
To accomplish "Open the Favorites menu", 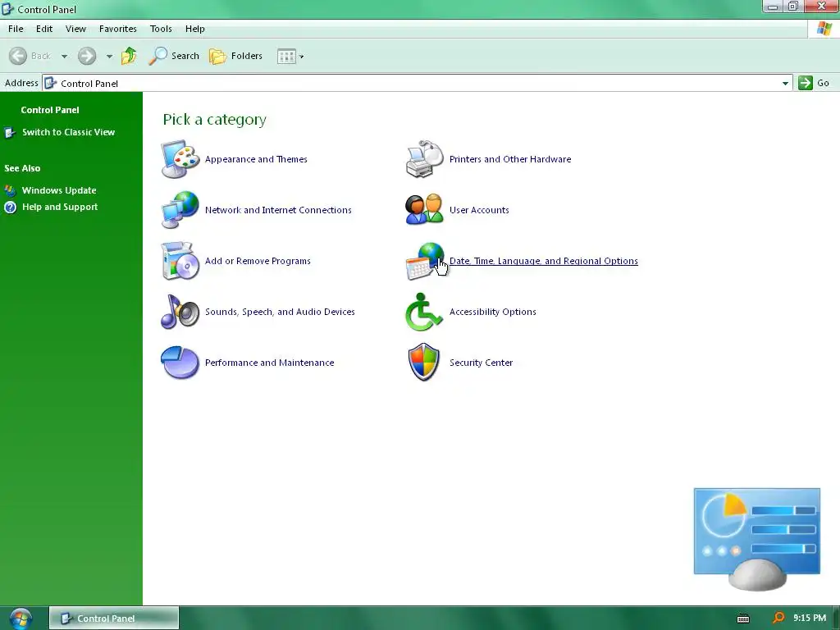I will tap(118, 29).
